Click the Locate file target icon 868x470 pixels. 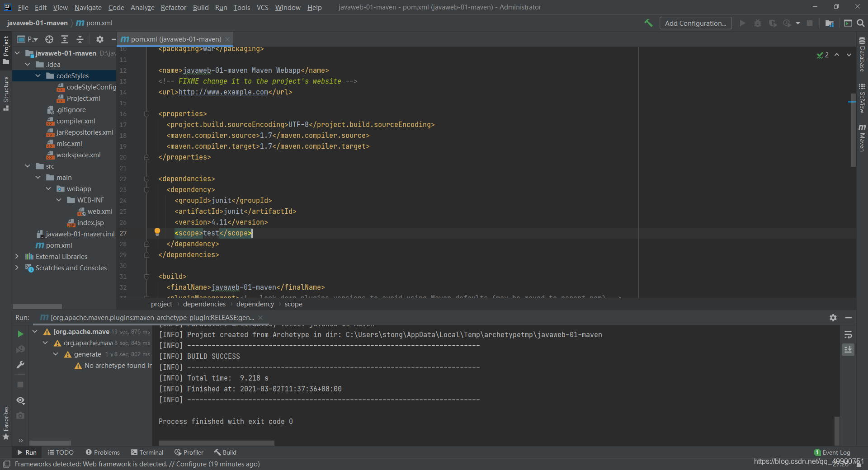click(49, 39)
